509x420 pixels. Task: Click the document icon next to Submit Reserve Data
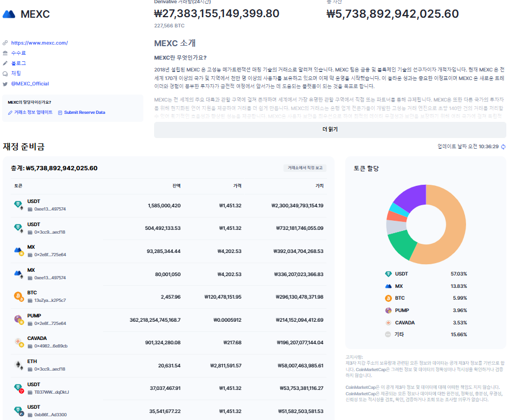[60, 113]
